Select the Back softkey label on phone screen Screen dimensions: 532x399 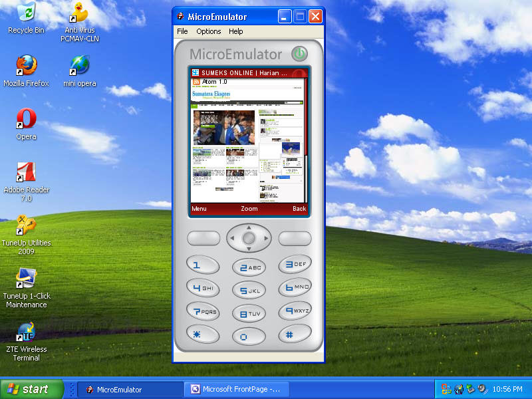[x=299, y=209]
